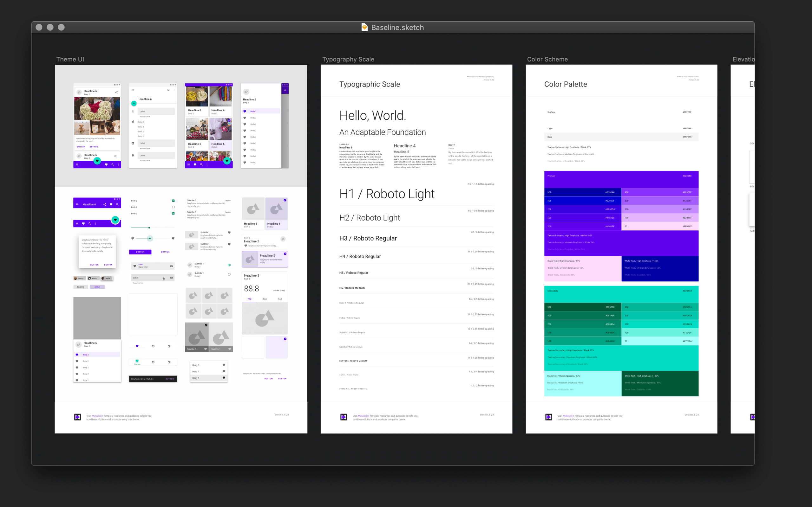Click Material logo in Typography Scale footer
This screenshot has width=812, height=507.
(344, 417)
